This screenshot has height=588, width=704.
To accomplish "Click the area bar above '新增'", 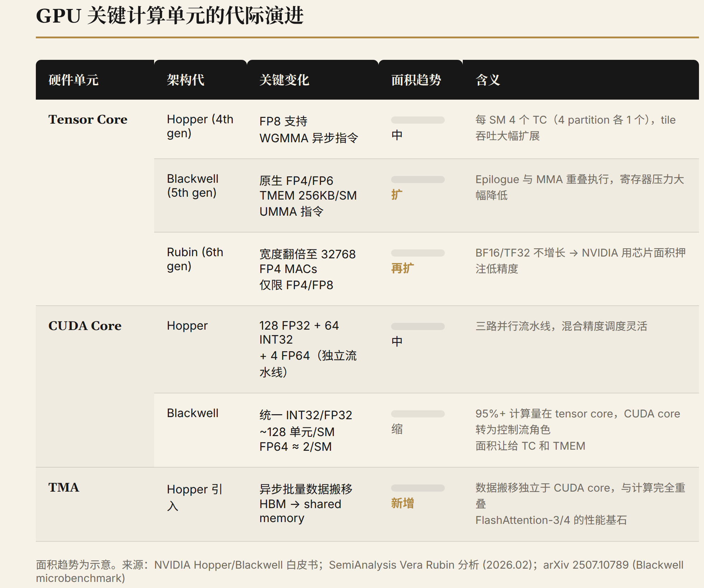I will click(418, 488).
